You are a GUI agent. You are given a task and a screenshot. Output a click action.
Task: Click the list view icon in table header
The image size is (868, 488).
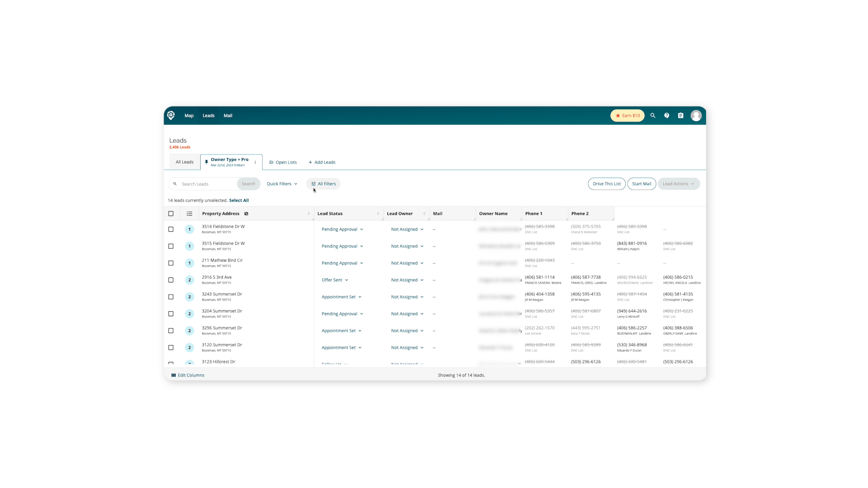[x=189, y=214]
